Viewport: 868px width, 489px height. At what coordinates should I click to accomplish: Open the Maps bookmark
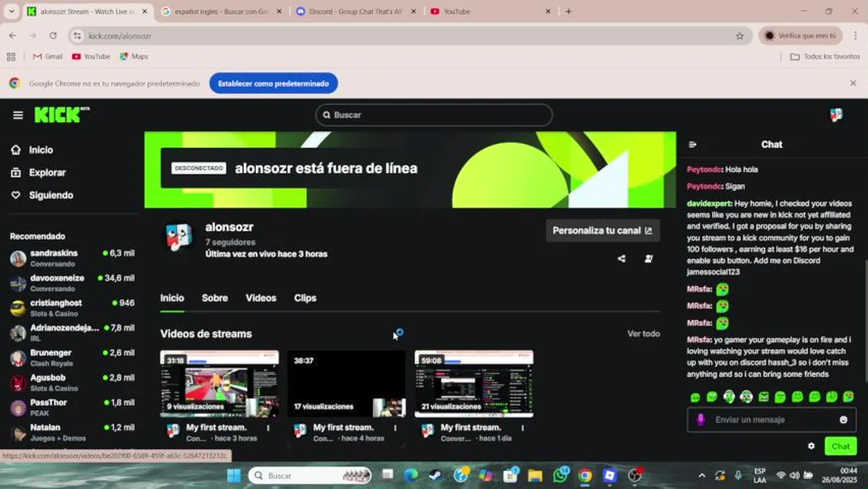pyautogui.click(x=134, y=56)
